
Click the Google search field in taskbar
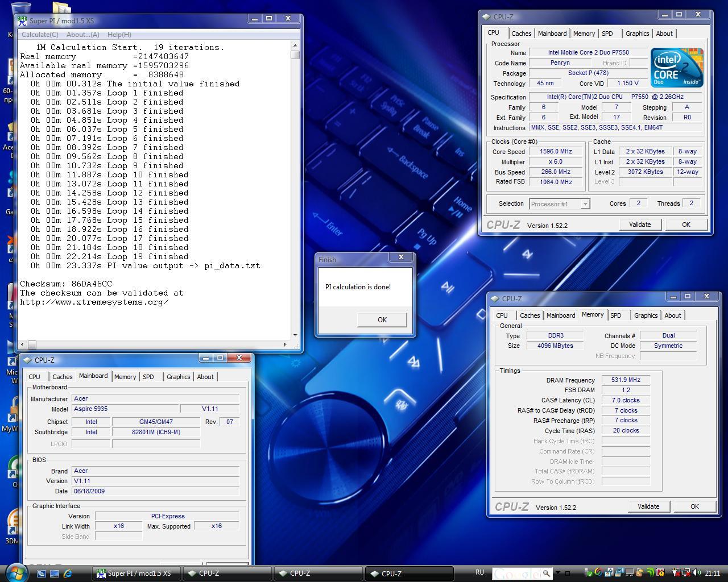point(516,573)
